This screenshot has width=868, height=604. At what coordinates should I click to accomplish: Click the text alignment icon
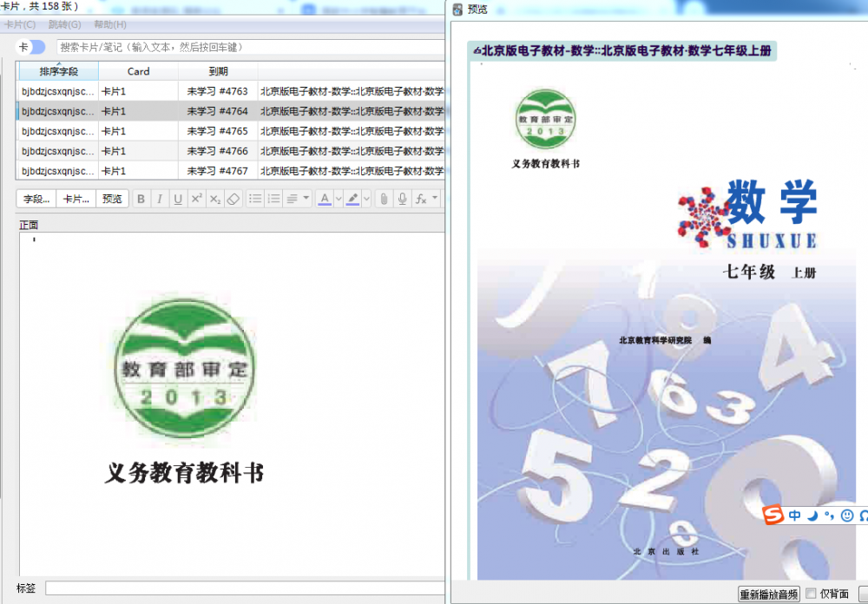click(x=293, y=199)
